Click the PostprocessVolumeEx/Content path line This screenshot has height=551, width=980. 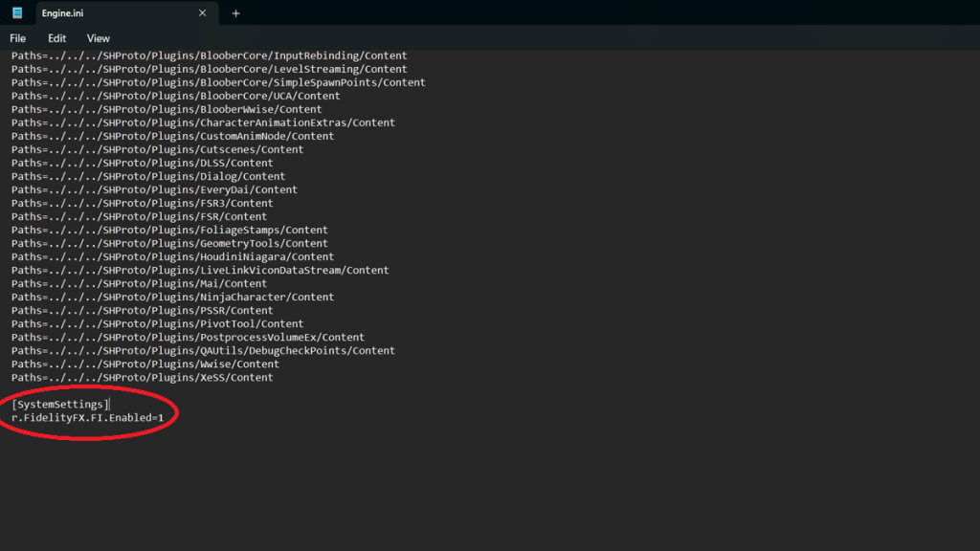(188, 338)
